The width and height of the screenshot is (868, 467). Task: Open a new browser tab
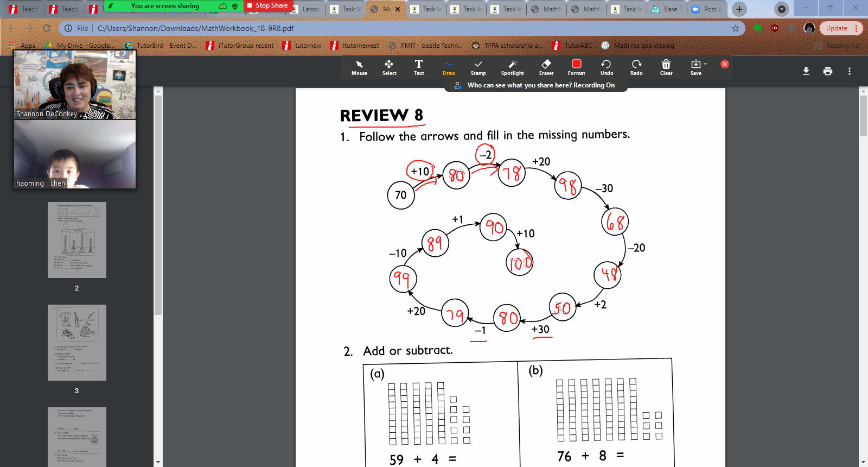739,9
